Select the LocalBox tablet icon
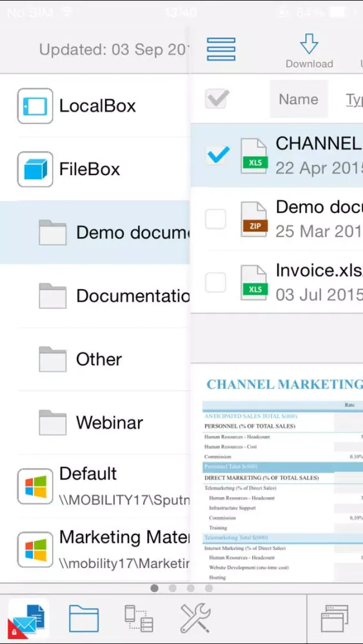The image size is (363, 644). tap(35, 106)
